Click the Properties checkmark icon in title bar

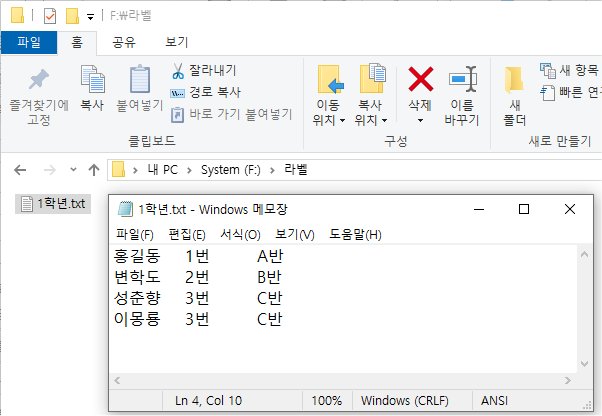click(50, 16)
